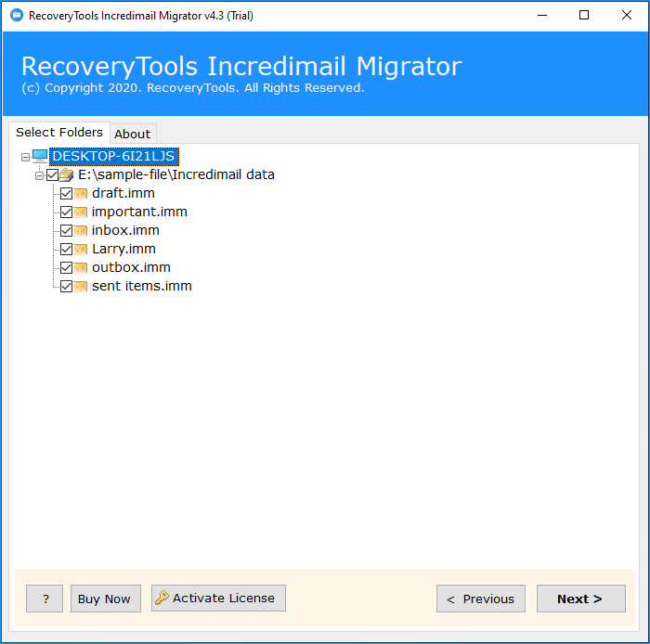The height and width of the screenshot is (644, 650).
Task: Select the draft.imm file name
Action: coord(123,193)
